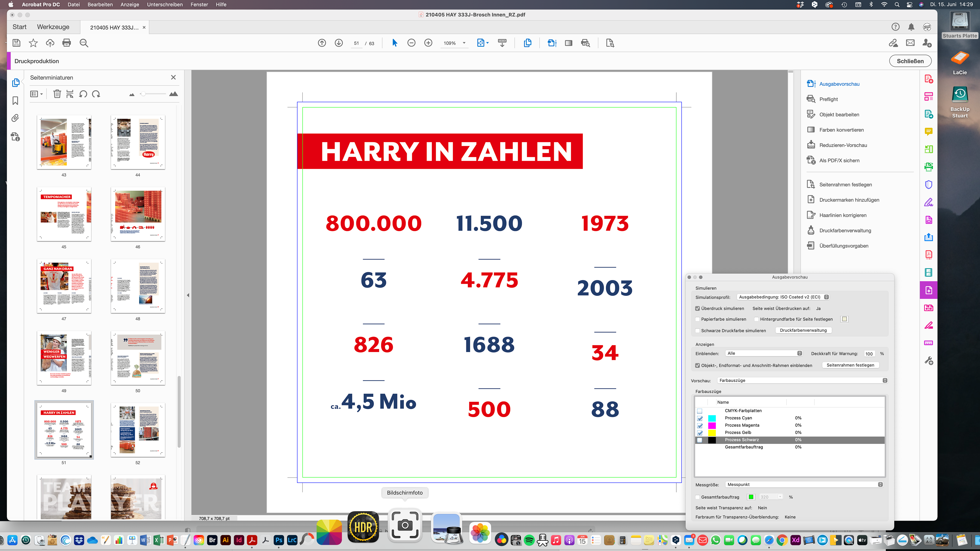Open Objekt bearbeiten tool
This screenshot has width=980, height=551.
click(839, 115)
